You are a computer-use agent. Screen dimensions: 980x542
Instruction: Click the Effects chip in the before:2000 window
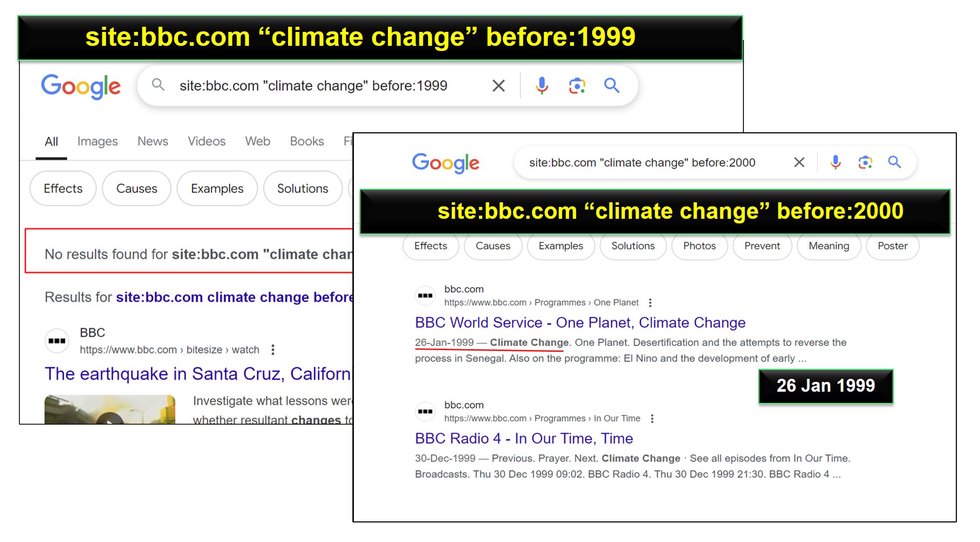click(431, 246)
